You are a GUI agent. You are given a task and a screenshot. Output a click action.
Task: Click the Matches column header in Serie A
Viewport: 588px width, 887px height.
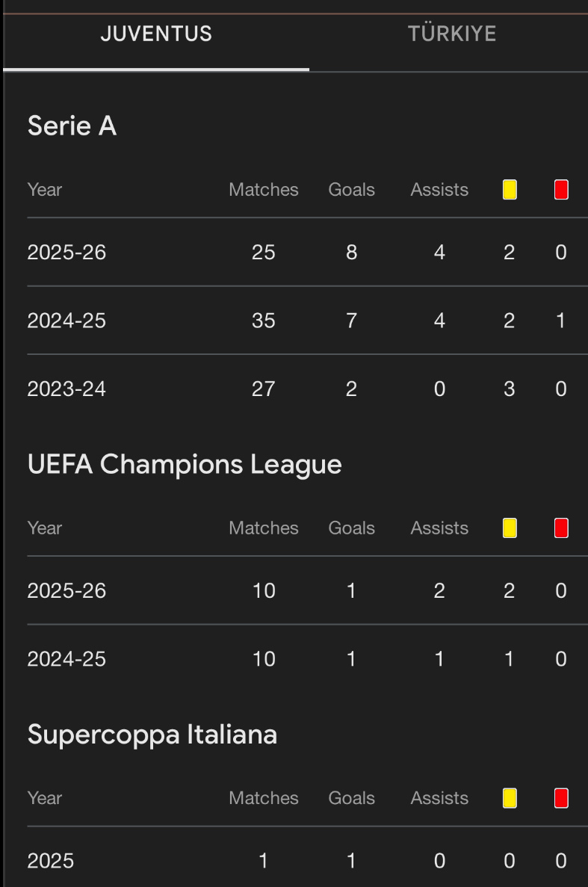coord(263,190)
